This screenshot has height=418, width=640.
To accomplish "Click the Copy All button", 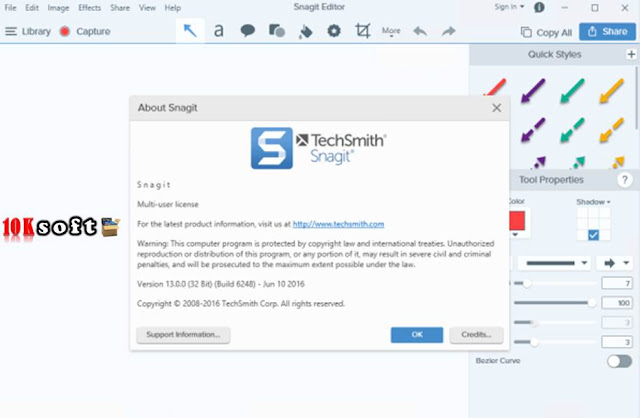I will [546, 32].
